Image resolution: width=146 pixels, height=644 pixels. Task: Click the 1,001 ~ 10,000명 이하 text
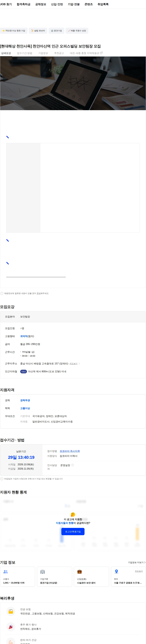(x=14, y=583)
